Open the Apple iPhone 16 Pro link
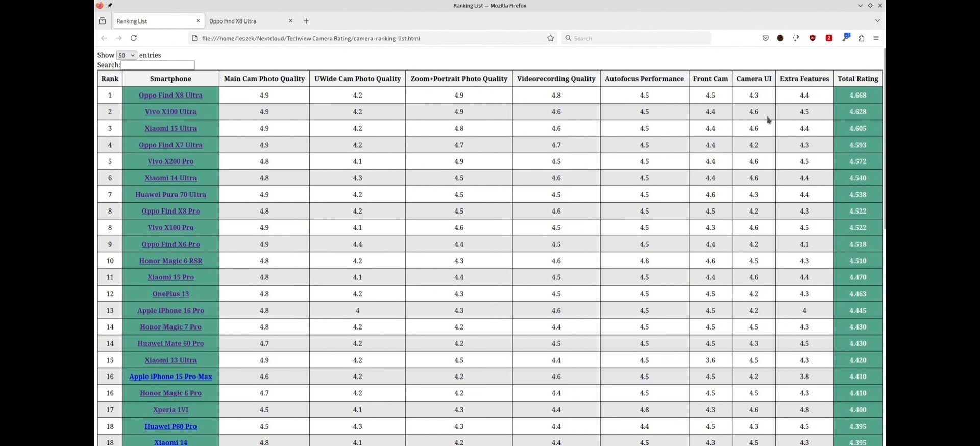 pos(170,311)
